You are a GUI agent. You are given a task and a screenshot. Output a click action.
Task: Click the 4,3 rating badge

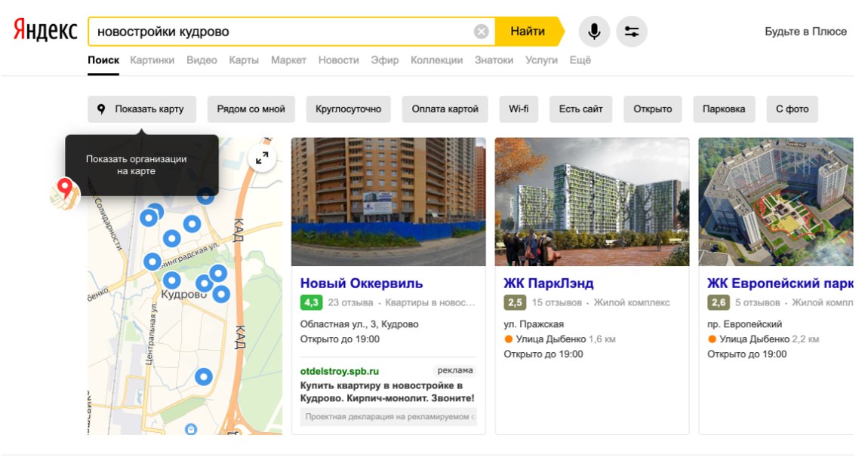pos(311,302)
